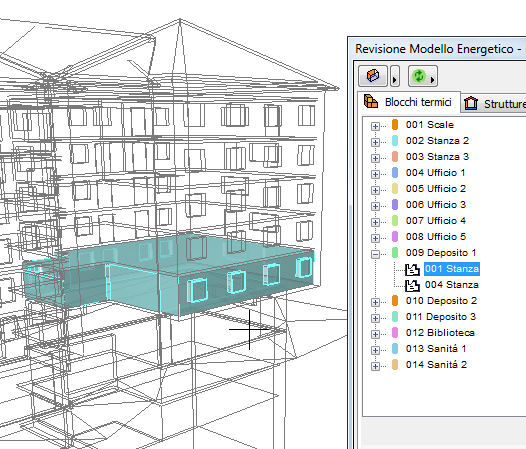The image size is (526, 449).
Task: Expand the 003 Stanza 3 thermal block
Action: coord(375,158)
